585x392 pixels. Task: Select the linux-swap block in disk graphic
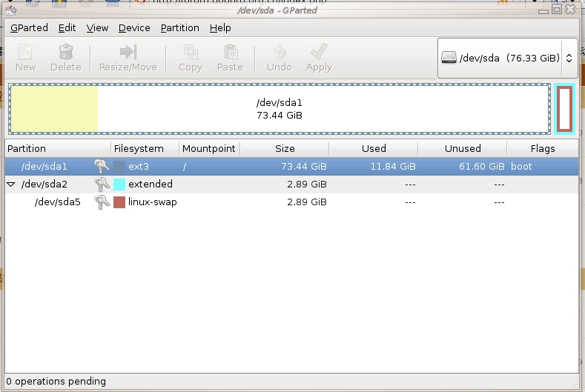(565, 109)
